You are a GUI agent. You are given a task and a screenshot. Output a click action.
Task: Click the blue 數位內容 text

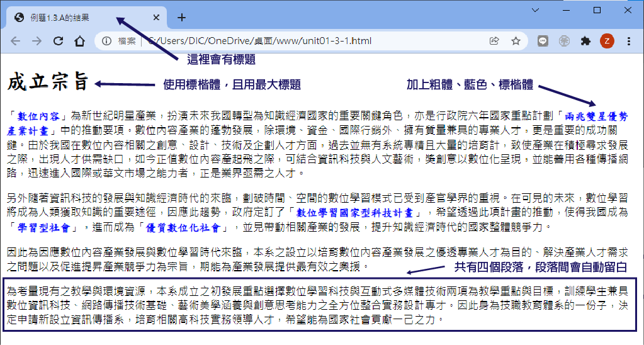pos(38,116)
